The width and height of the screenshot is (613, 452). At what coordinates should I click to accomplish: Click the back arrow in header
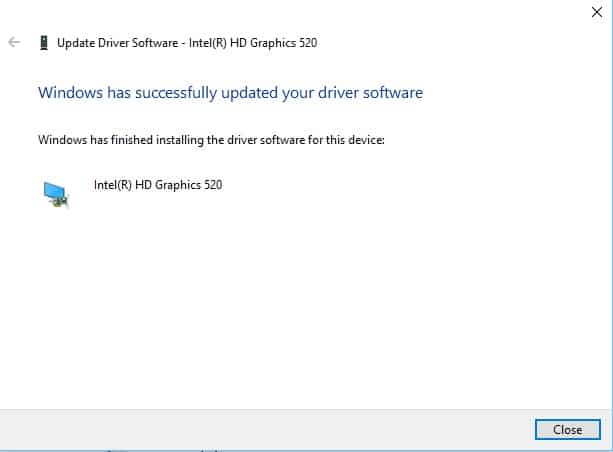[x=14, y=42]
